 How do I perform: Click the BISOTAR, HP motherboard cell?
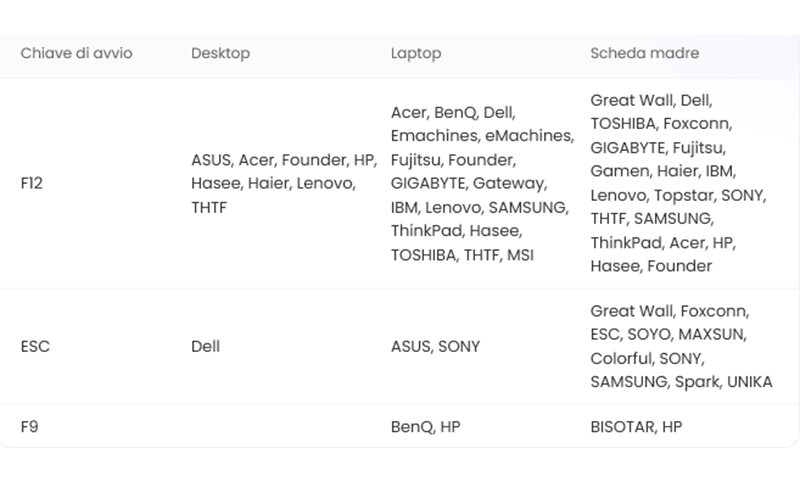636,427
